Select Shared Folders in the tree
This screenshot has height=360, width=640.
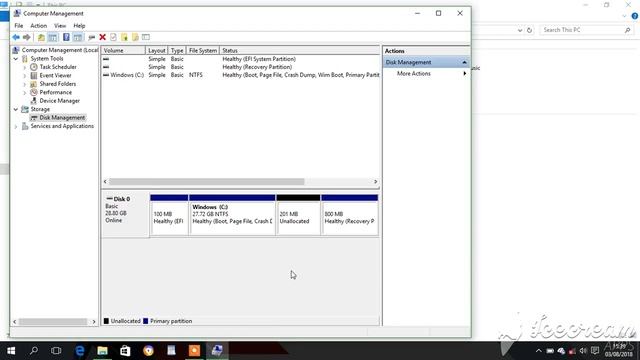pyautogui.click(x=58, y=84)
